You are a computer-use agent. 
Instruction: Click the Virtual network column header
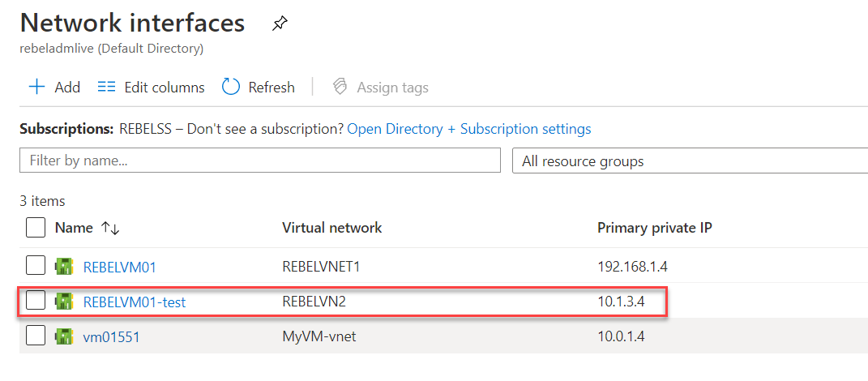point(332,228)
